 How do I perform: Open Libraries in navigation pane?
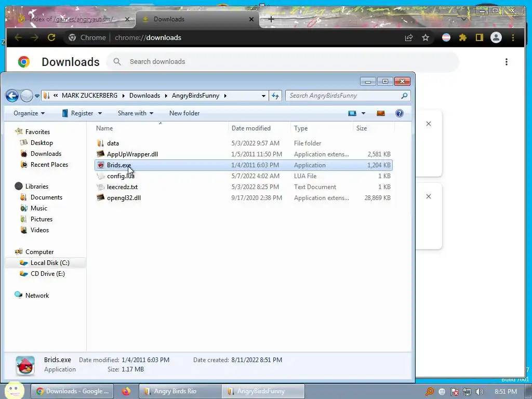[x=37, y=187]
